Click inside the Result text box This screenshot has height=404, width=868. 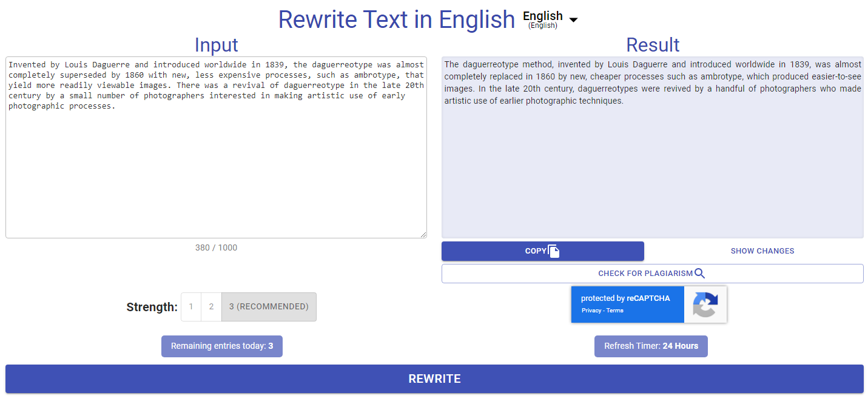(652, 170)
